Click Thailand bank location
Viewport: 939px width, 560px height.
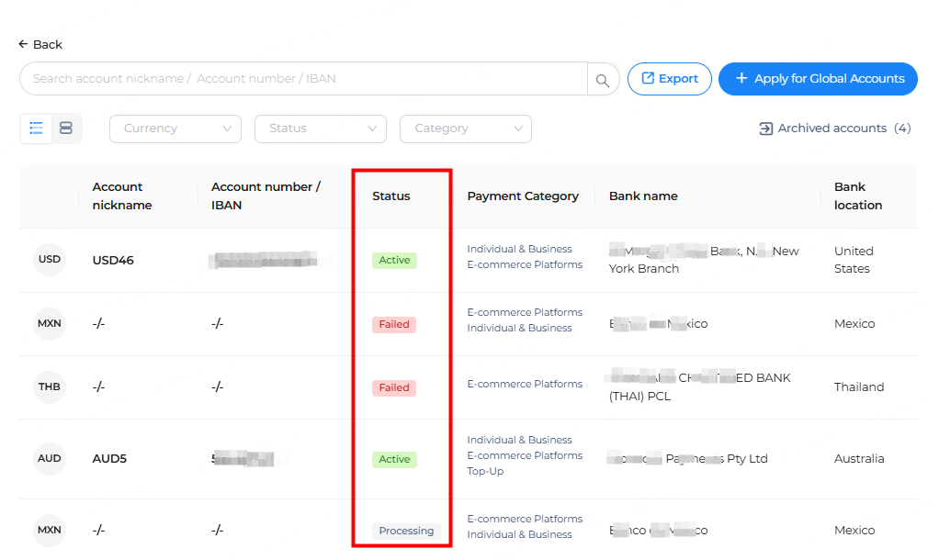pos(859,387)
